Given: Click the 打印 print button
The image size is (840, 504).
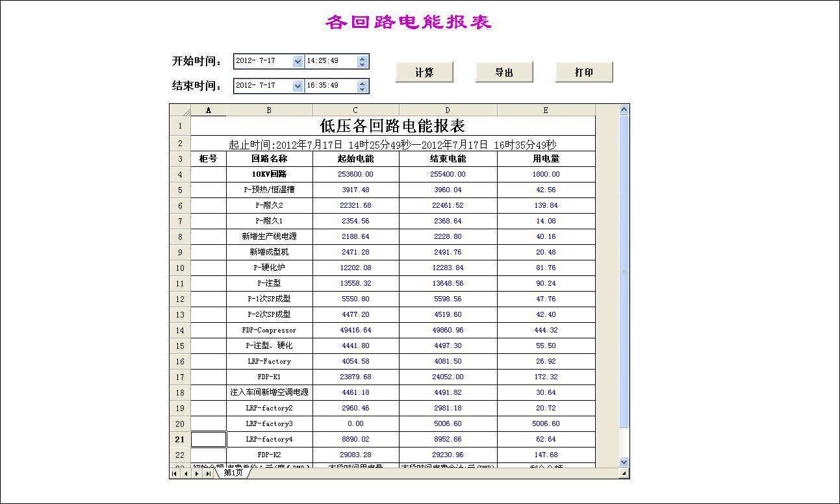Looking at the screenshot, I should tap(584, 72).
